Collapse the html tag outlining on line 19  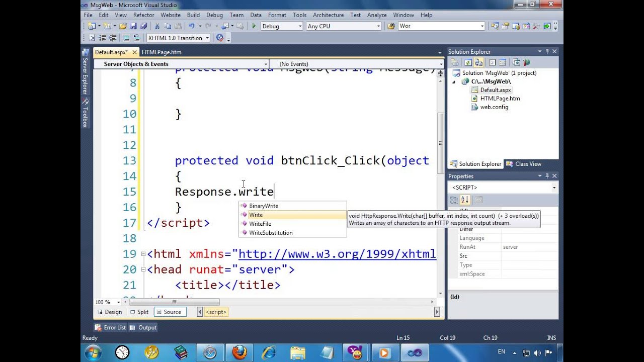click(143, 254)
